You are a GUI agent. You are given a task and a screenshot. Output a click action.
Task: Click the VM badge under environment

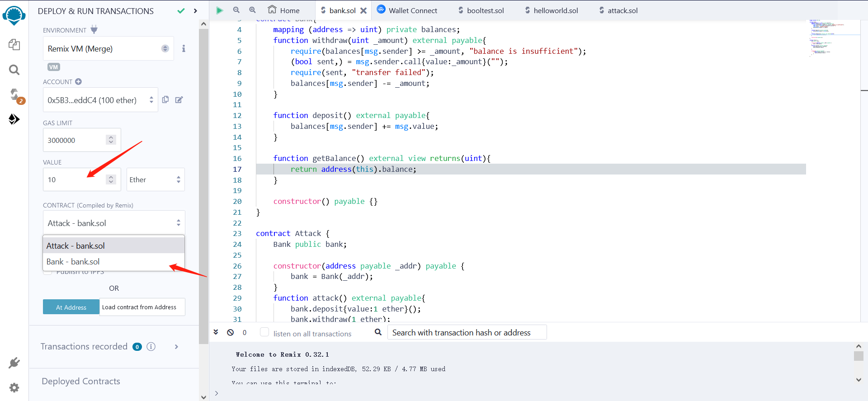[54, 67]
